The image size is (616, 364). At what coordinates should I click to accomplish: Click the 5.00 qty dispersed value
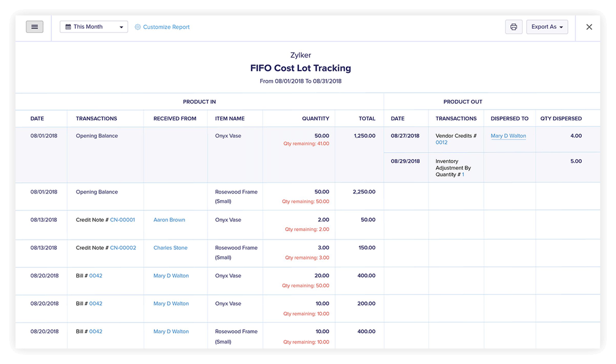coord(576,161)
